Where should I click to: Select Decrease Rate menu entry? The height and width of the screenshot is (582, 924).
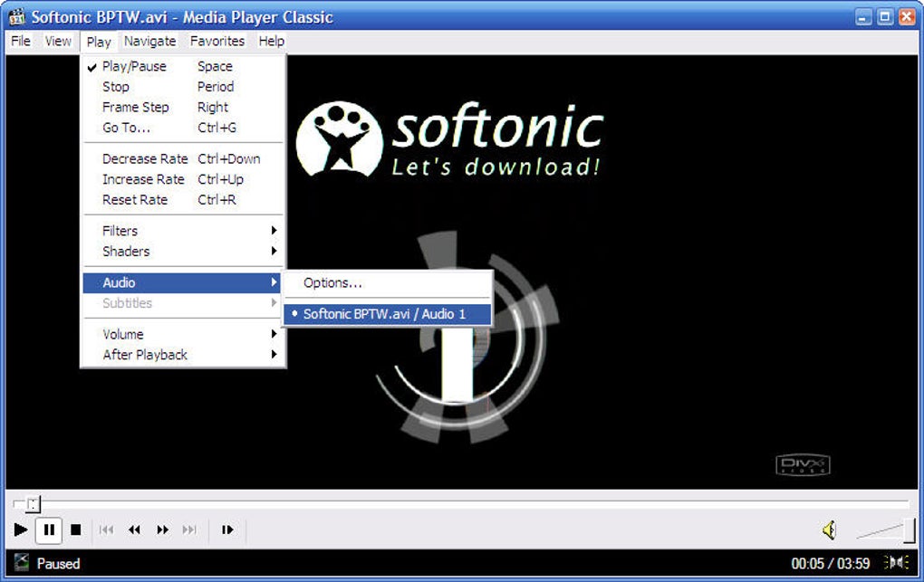pyautogui.click(x=183, y=159)
